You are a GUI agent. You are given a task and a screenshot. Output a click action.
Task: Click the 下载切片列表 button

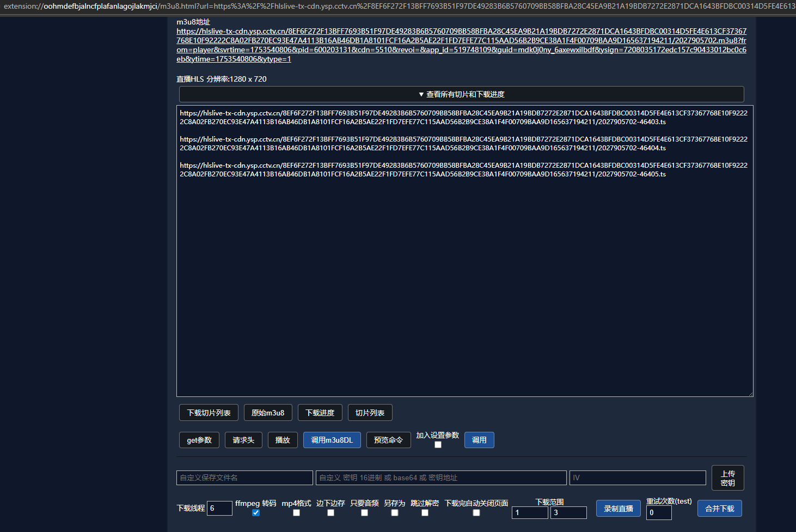click(x=209, y=413)
